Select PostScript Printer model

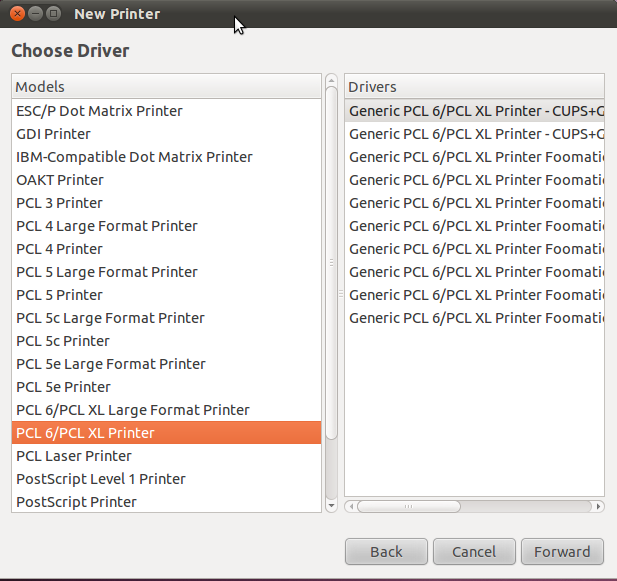166,502
